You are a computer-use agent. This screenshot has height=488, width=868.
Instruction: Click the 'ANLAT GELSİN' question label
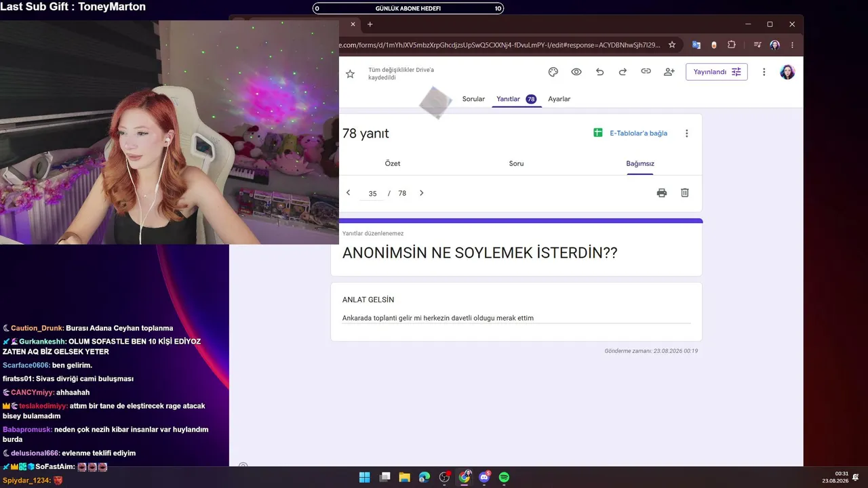(x=368, y=300)
